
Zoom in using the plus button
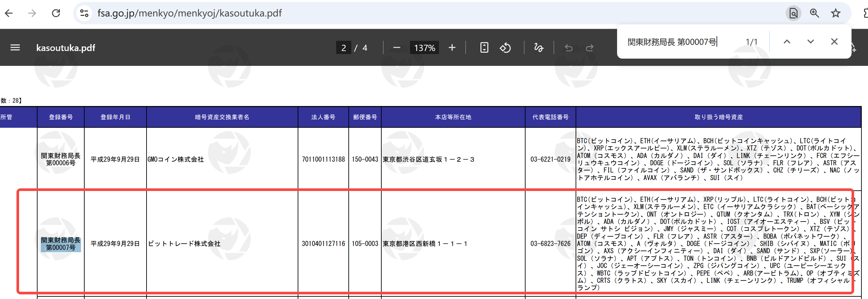click(x=452, y=47)
